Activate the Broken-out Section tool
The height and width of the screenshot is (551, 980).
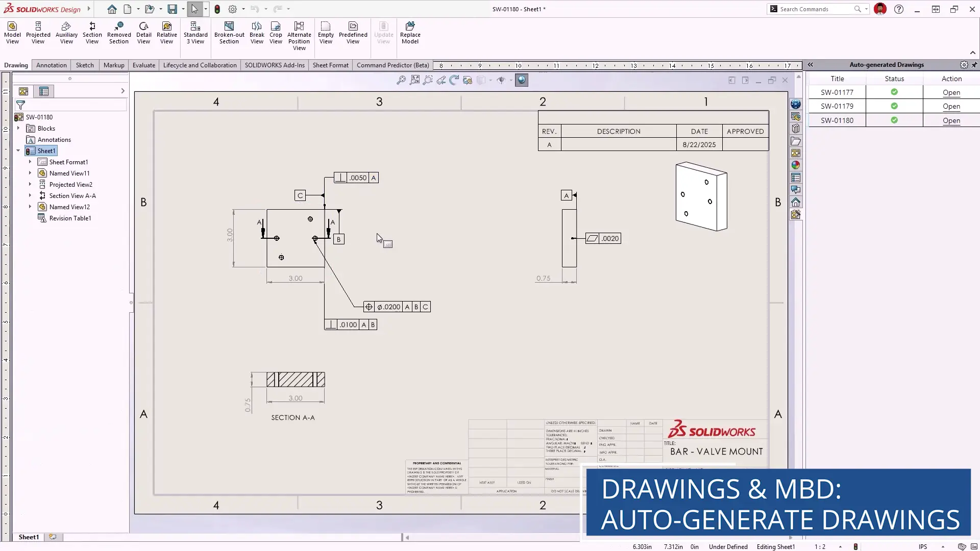(229, 32)
